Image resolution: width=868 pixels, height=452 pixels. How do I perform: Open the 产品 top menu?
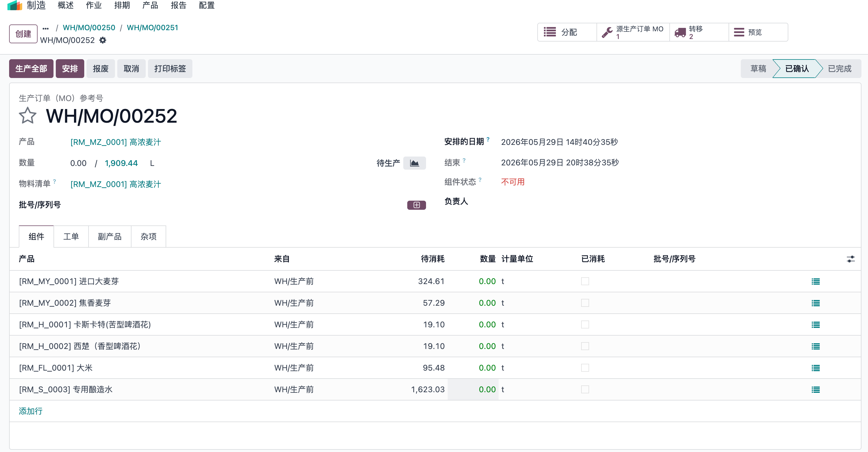pyautogui.click(x=150, y=5)
